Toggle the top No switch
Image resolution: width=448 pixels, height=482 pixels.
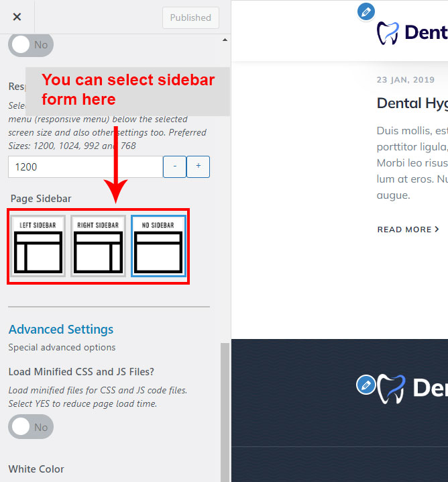click(x=31, y=45)
